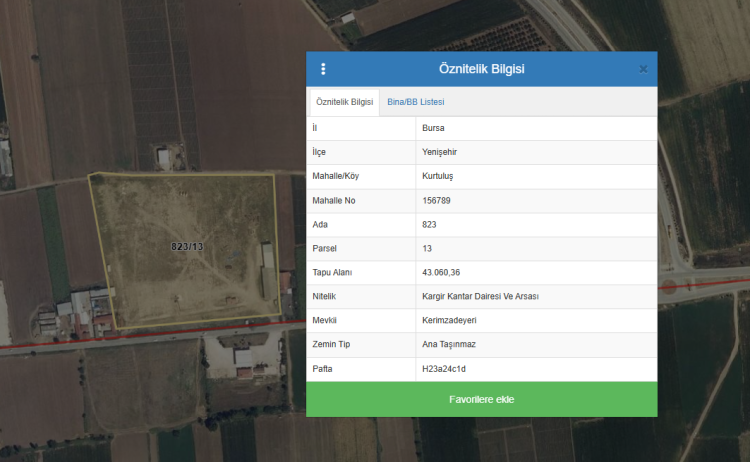Click the Pafta code H23a24c1d

pyautogui.click(x=444, y=369)
